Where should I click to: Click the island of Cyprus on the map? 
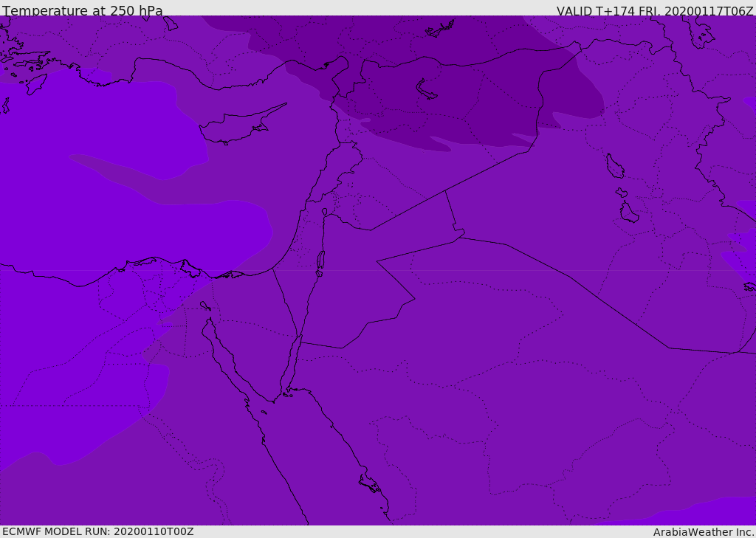pos(241,125)
